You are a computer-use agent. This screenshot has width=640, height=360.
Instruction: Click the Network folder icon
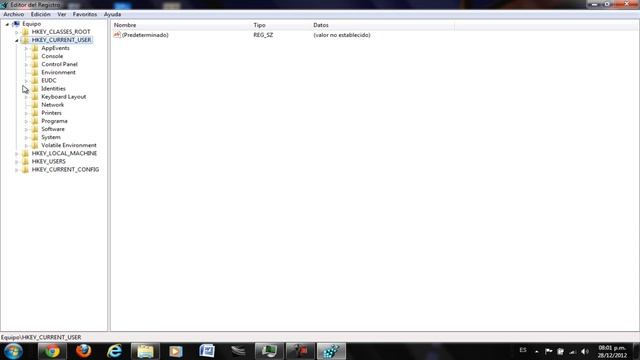pos(35,105)
